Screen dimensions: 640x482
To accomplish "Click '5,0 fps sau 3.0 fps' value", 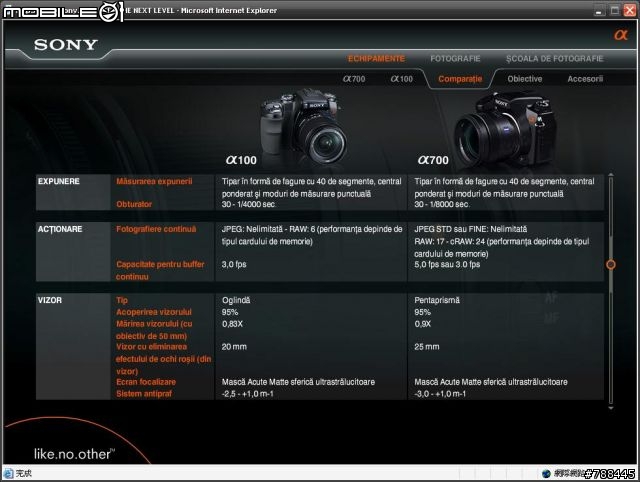I will (x=447, y=264).
